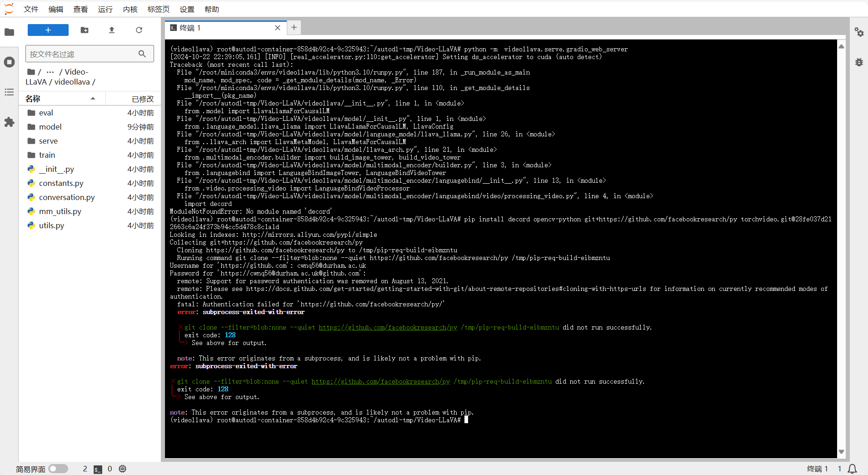This screenshot has height=475, width=868.
Task: Close the 终端 1 tab
Action: [x=278, y=28]
